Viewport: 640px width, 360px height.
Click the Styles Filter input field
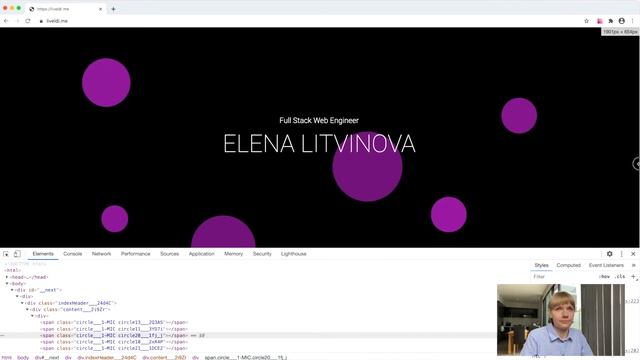point(563,276)
